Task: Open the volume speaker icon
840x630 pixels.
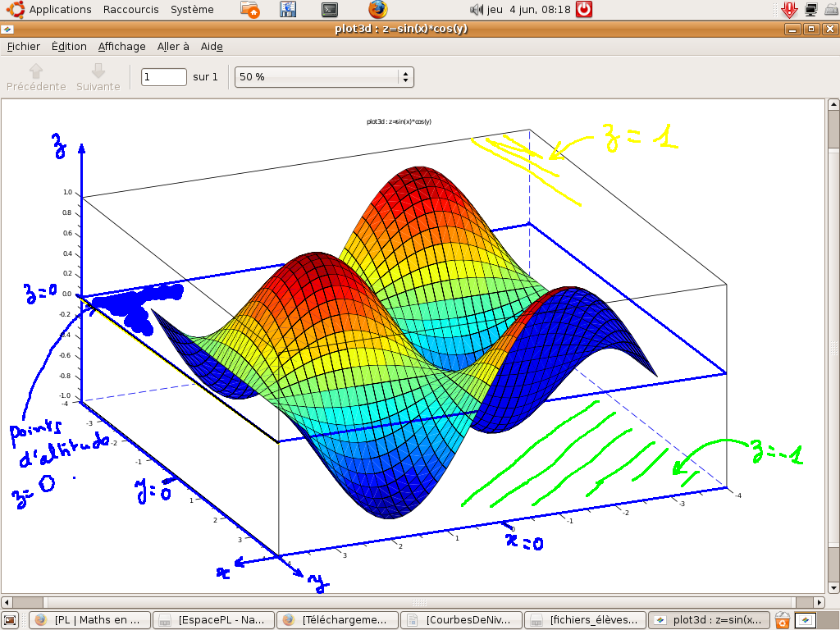Action: pos(477,10)
